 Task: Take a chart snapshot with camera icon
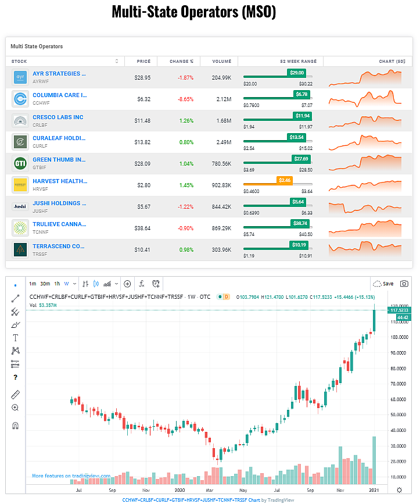tap(404, 284)
